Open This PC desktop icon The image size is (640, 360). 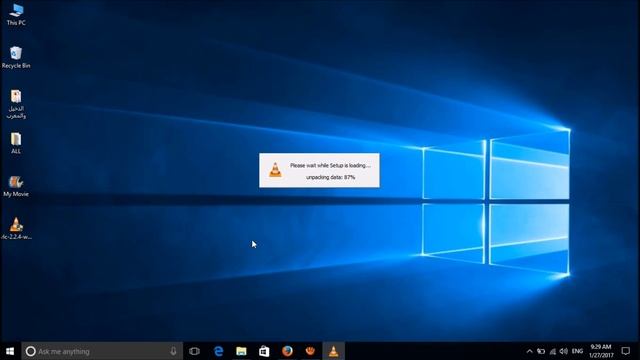pyautogui.click(x=16, y=14)
